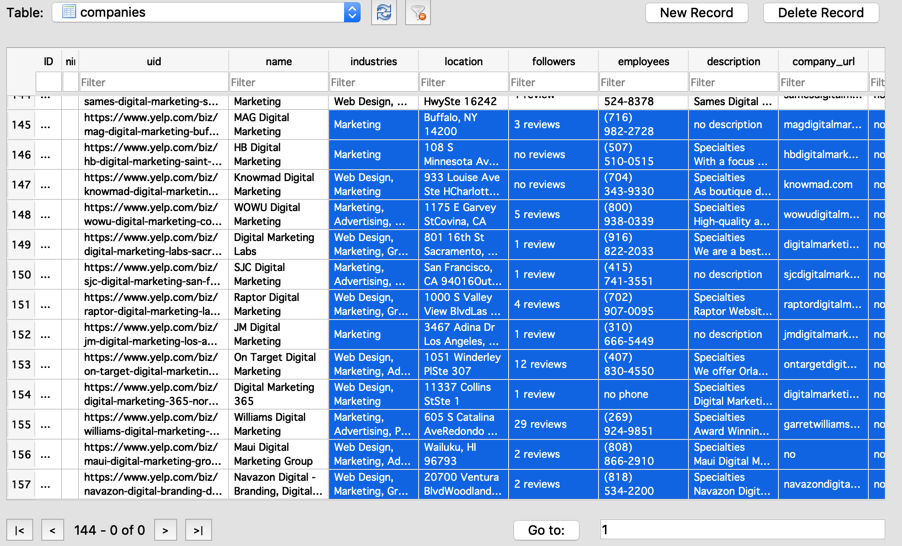Click the no phone employees cell
Viewport: 902px width, 546px height.
[643, 394]
